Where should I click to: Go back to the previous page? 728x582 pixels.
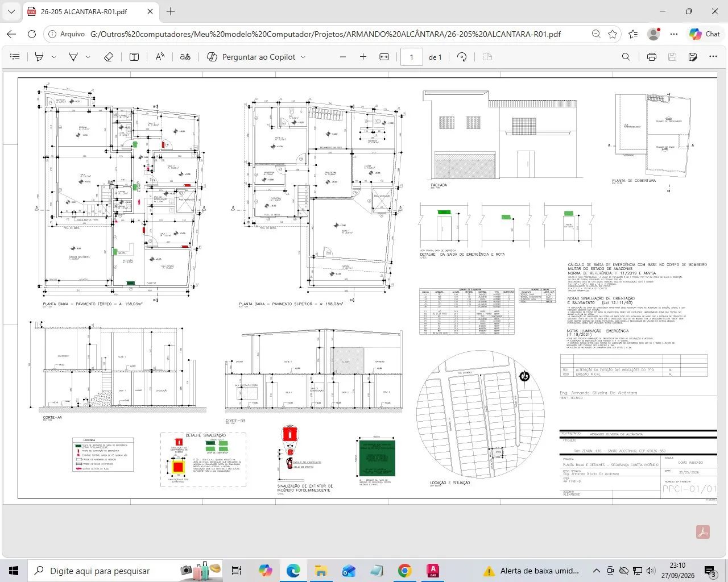click(11, 34)
